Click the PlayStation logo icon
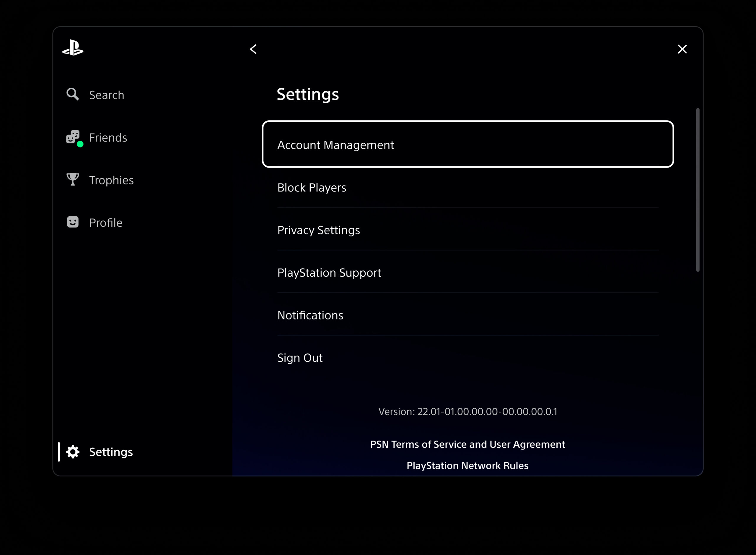The width and height of the screenshot is (756, 555). 73,48
